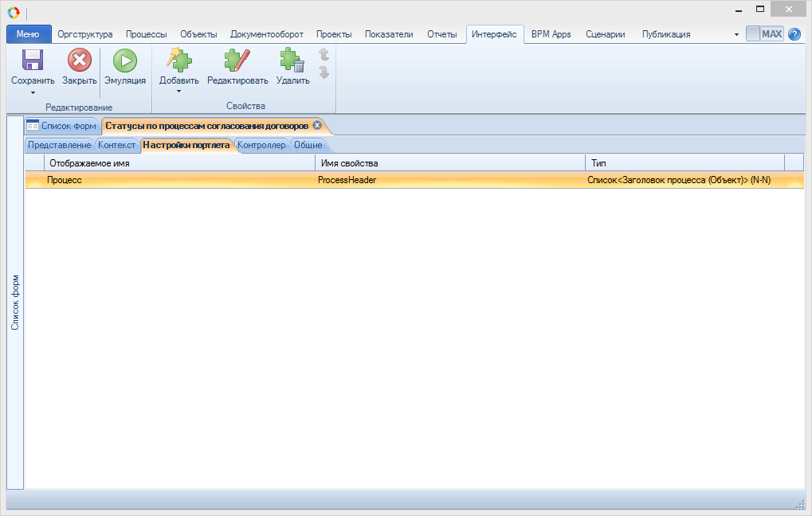Move property up with the arrow icon
The height and width of the screenshot is (516, 812).
[324, 55]
